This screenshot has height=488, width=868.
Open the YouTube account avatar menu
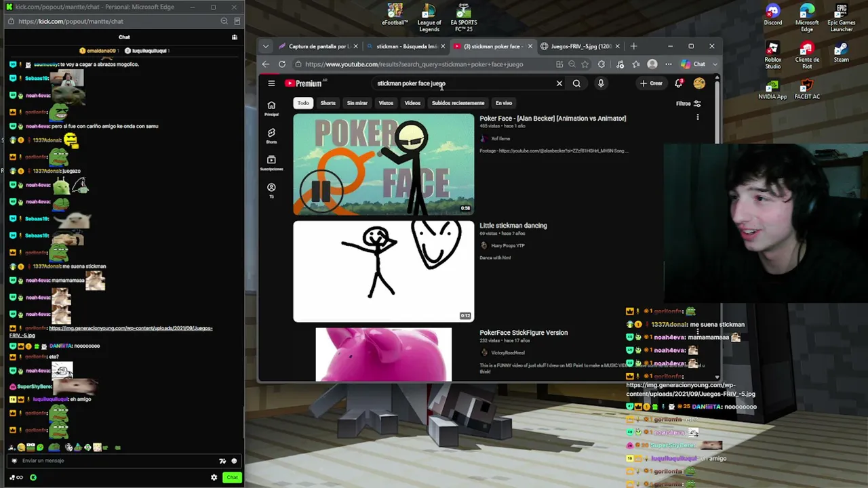(x=699, y=83)
